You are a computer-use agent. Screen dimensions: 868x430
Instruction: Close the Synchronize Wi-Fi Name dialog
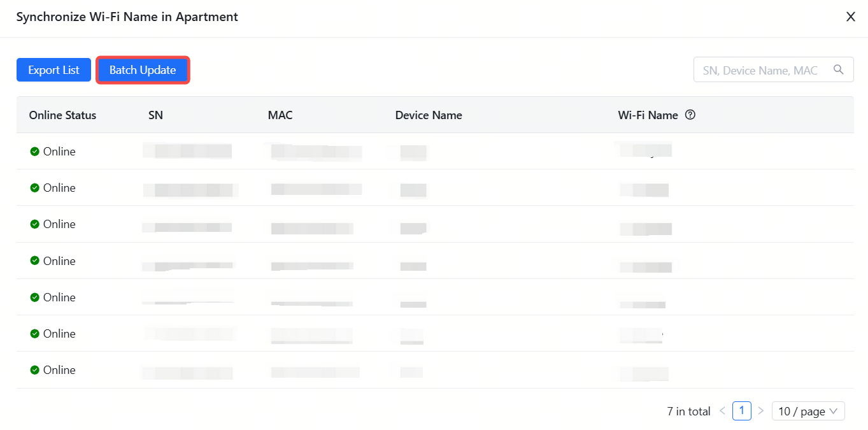pyautogui.click(x=850, y=17)
